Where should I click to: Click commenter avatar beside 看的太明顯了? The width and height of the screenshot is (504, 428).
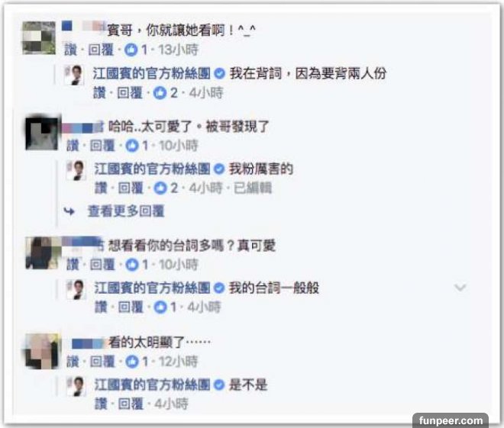click(x=42, y=351)
